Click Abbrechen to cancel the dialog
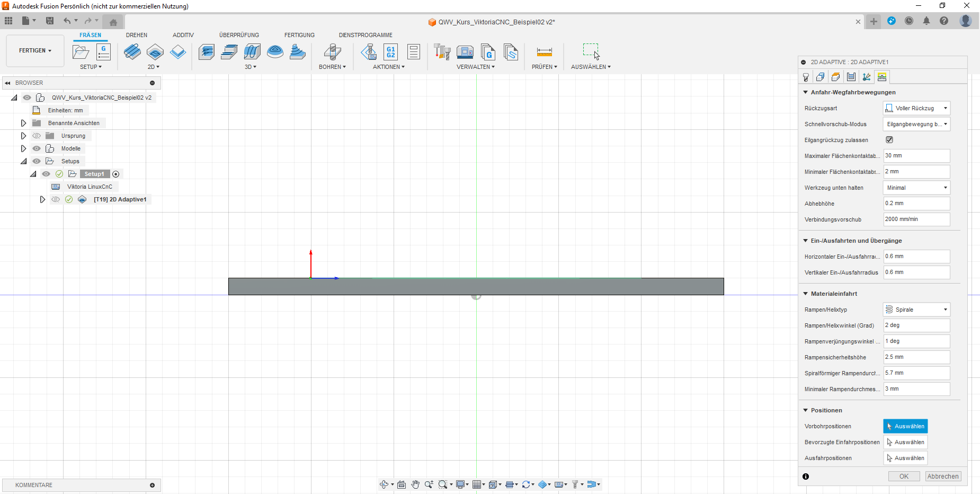 pos(943,477)
